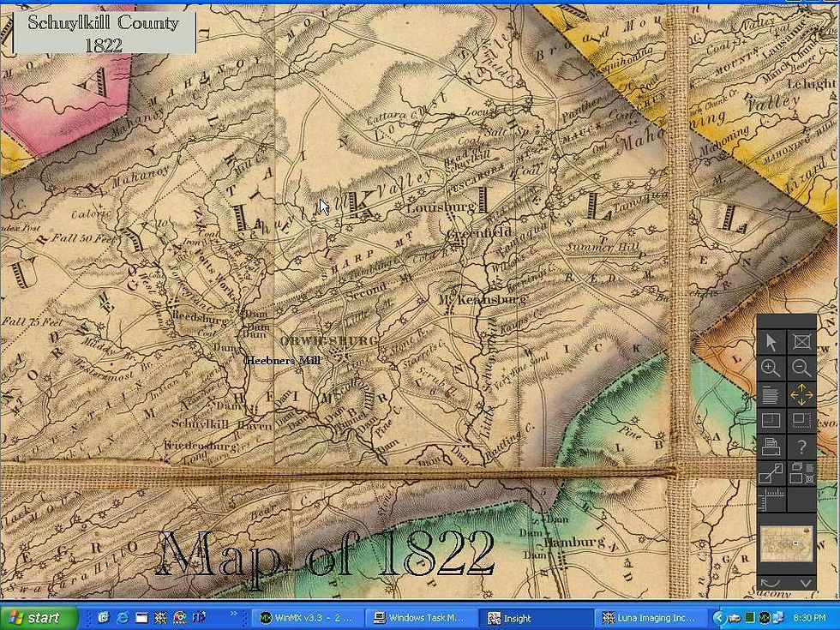The height and width of the screenshot is (630, 840).
Task: Launch Internet Explorer from the quick launch bar
Action: [123, 618]
